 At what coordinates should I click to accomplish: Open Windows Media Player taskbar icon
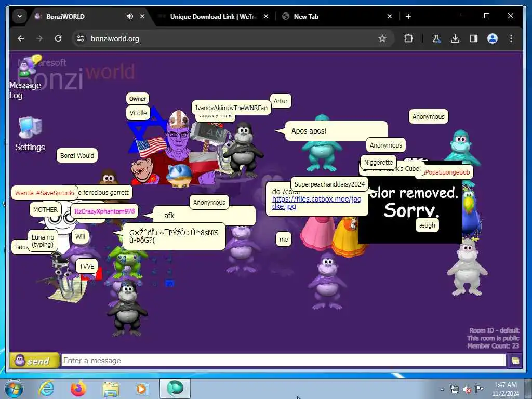pyautogui.click(x=141, y=389)
